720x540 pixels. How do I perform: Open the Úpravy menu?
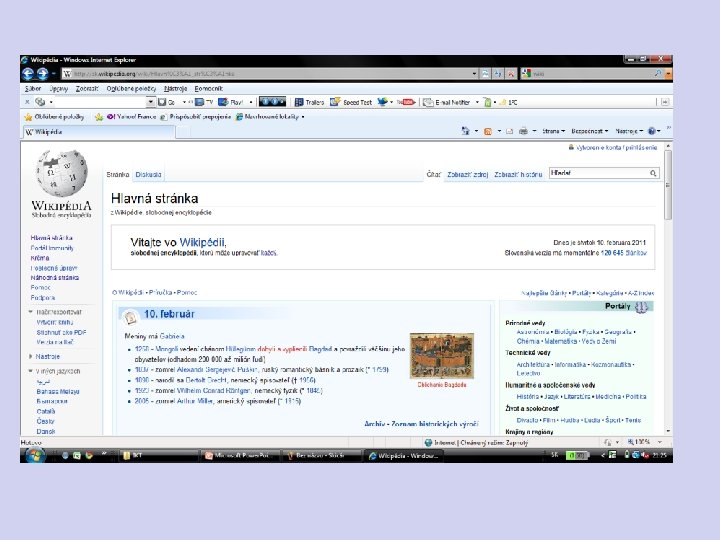pos(59,89)
